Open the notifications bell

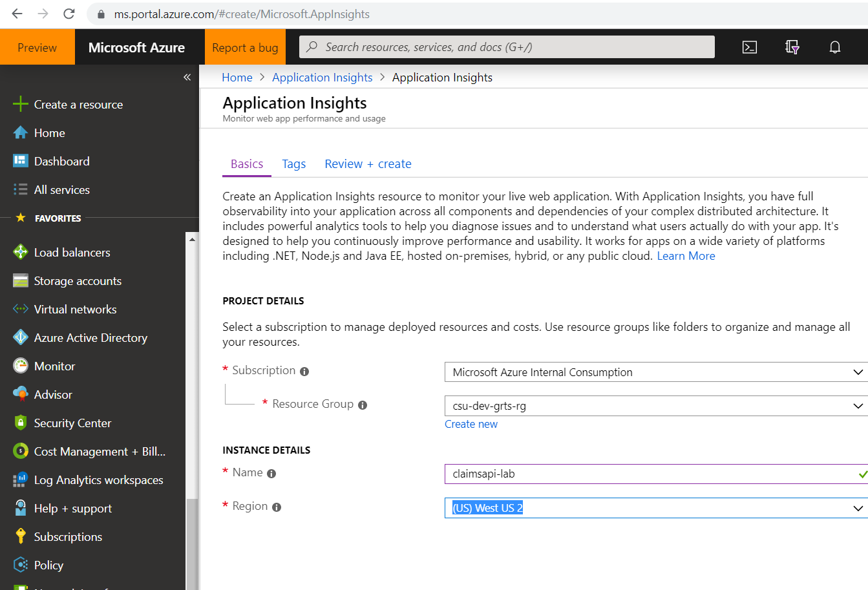(x=835, y=47)
